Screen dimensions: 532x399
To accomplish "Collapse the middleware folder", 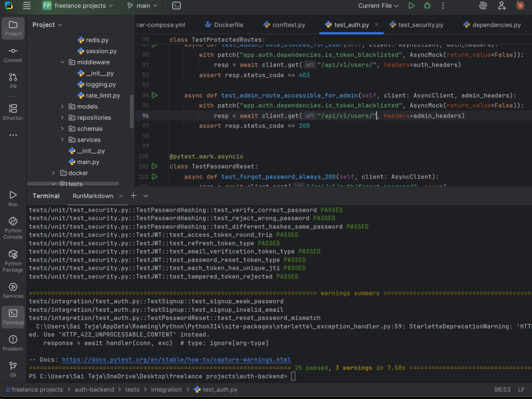I will point(62,62).
